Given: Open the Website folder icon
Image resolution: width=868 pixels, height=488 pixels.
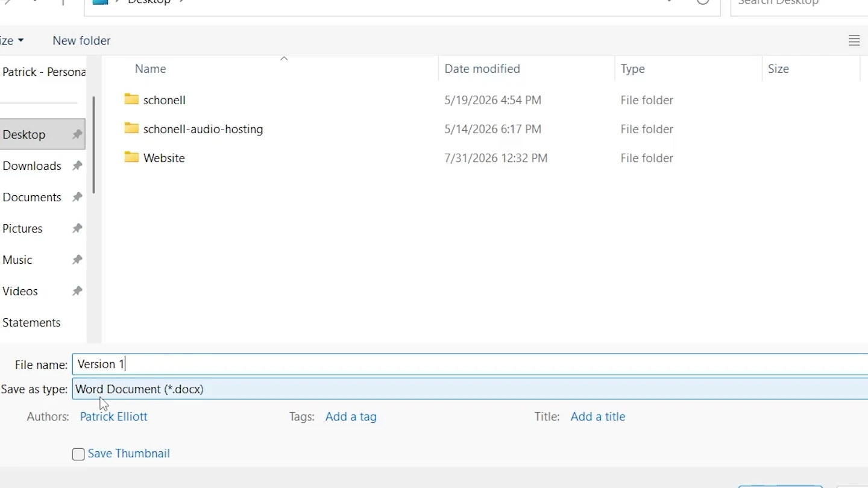Looking at the screenshot, I should [131, 157].
